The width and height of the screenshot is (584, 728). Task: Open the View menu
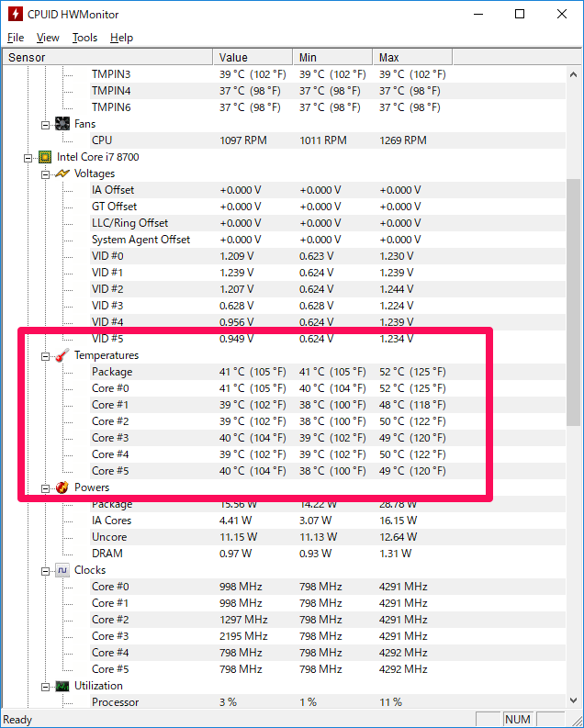coord(48,38)
